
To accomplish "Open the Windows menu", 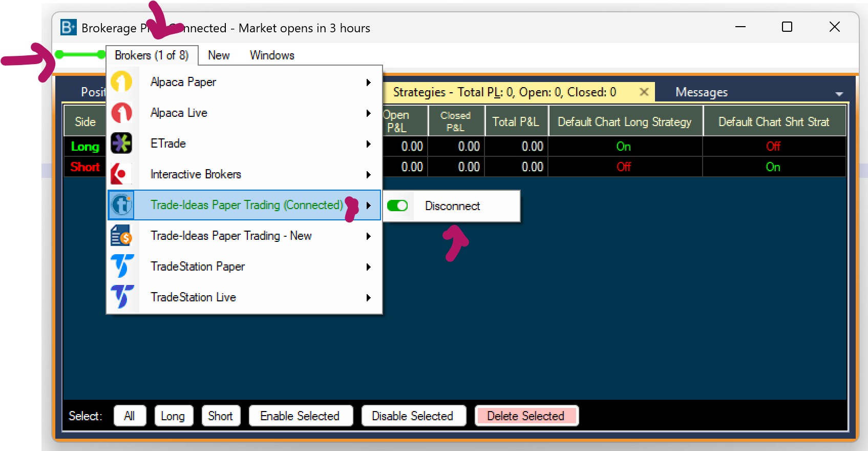I will click(x=272, y=55).
